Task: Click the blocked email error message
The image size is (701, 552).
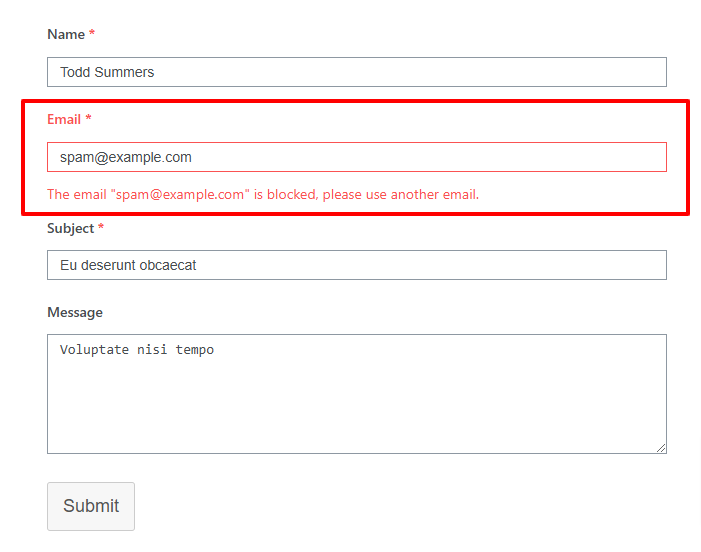Action: coord(263,195)
